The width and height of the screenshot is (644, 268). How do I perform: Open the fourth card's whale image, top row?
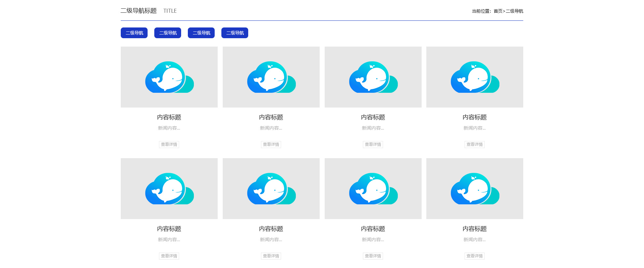point(475,77)
